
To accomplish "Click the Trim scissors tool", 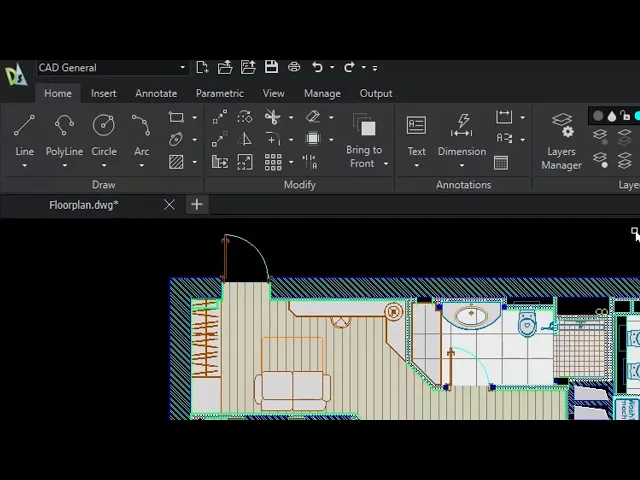I will (272, 117).
